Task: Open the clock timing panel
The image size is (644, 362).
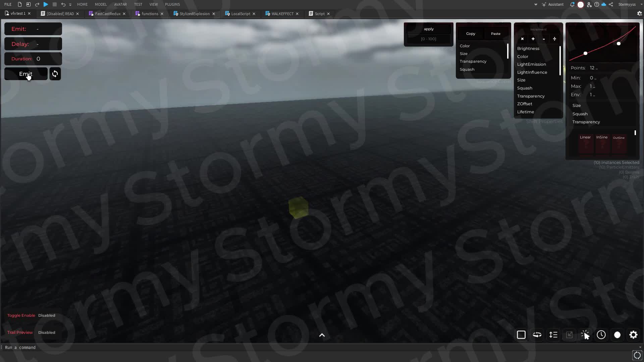Action: [601, 335]
